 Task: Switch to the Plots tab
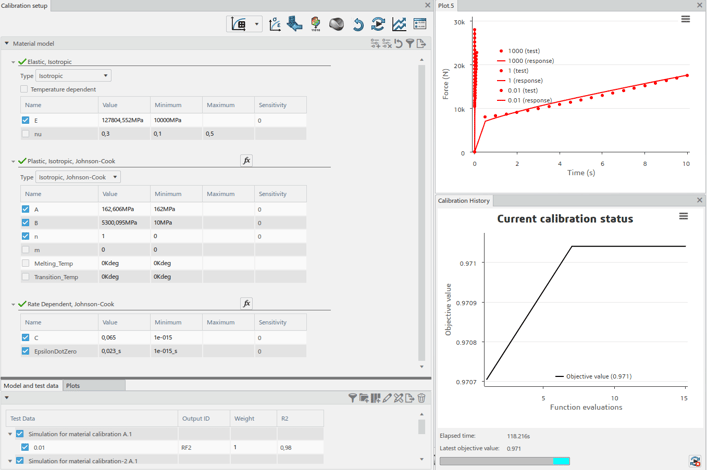point(73,385)
